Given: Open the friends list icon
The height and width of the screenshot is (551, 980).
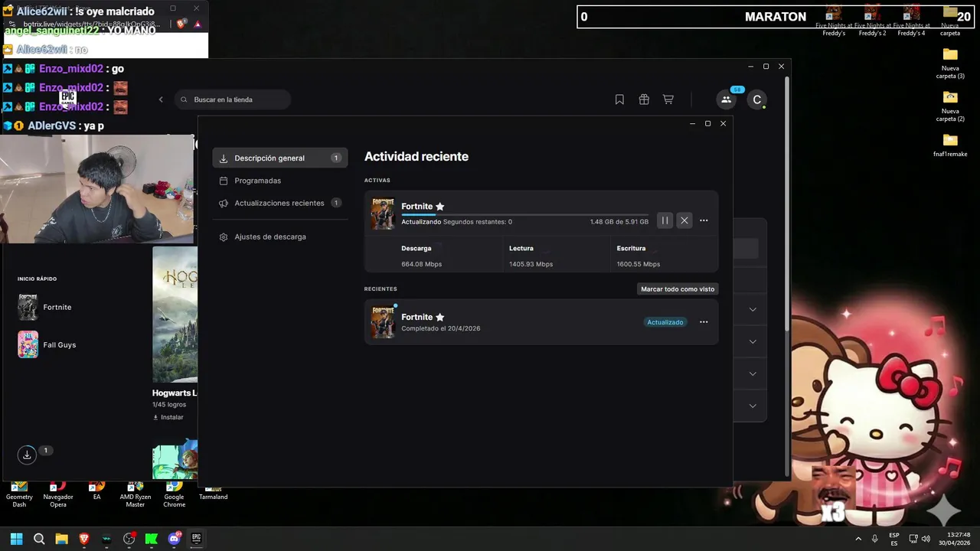Looking at the screenshot, I should [x=726, y=99].
